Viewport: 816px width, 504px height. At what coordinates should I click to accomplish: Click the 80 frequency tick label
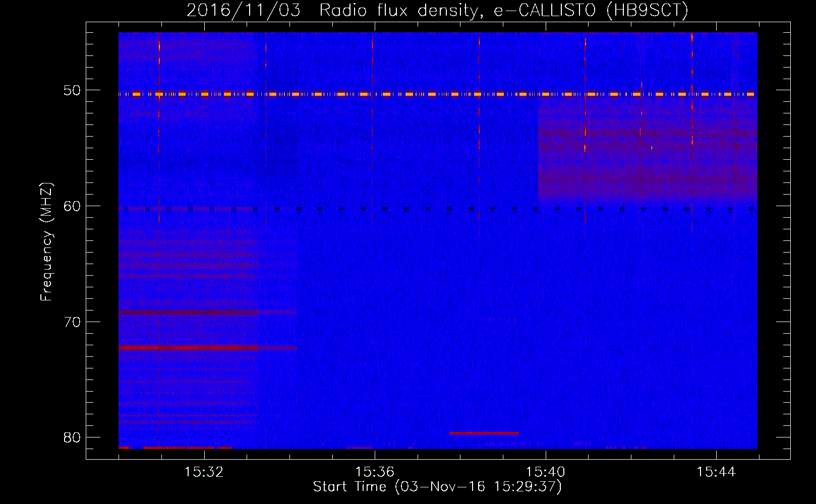[72, 437]
